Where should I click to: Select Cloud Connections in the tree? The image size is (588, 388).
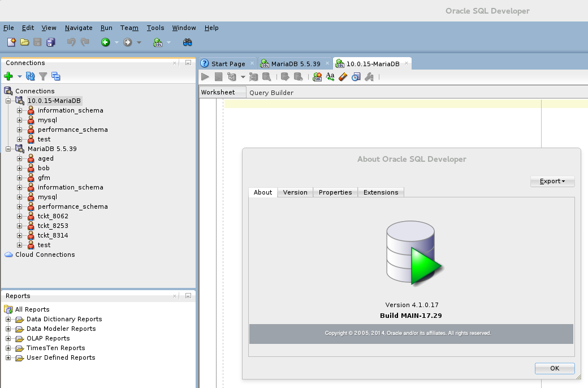(45, 255)
